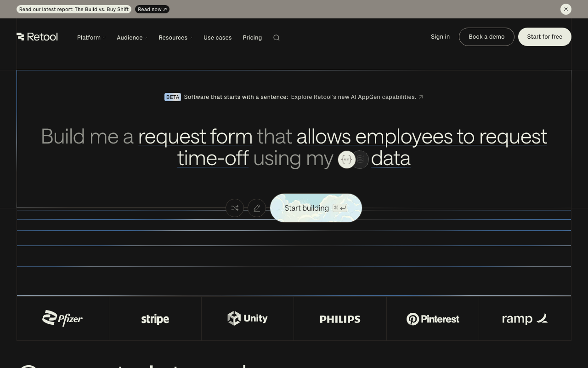
Task: Click the shuffle prompt icon
Action: [235, 208]
